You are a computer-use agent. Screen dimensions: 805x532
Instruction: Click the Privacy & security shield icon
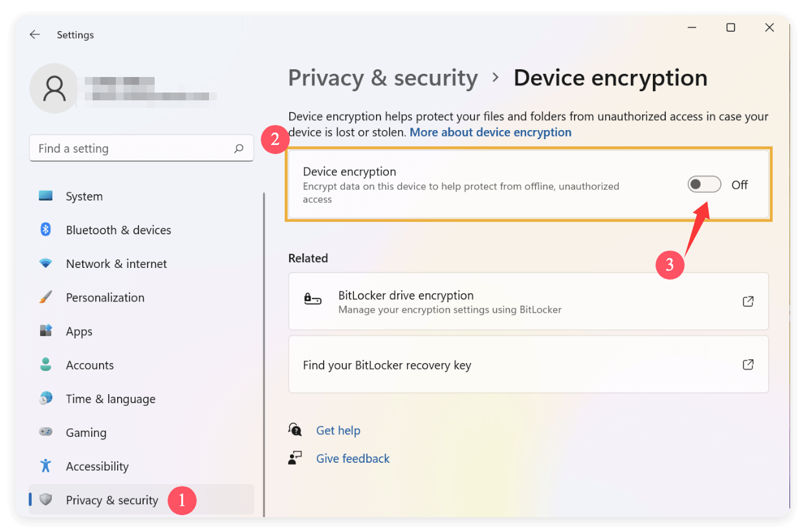click(x=46, y=500)
